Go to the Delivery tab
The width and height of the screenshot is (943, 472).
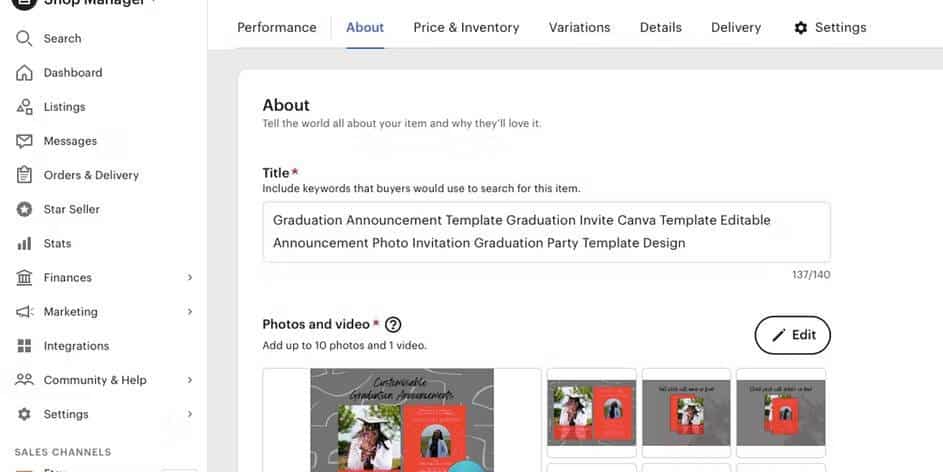pos(736,27)
